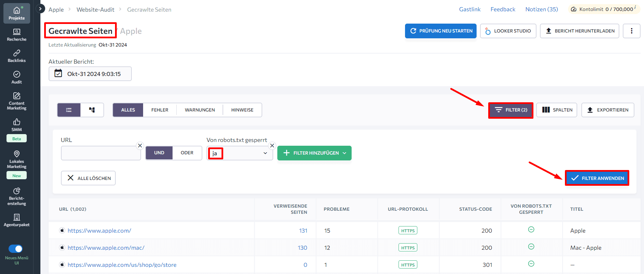Remove the URL filter with X
The image size is (644, 274).
(140, 145)
